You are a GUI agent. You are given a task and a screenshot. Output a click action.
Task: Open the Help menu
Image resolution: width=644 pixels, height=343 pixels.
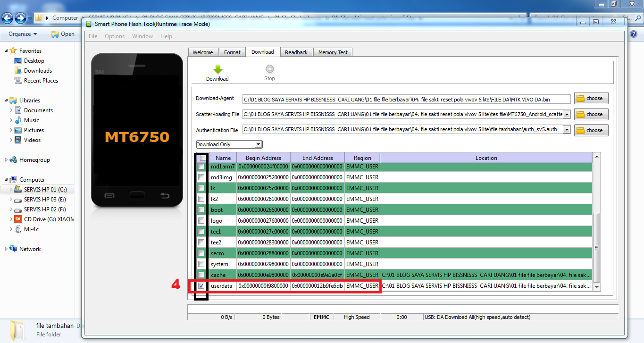tap(166, 36)
